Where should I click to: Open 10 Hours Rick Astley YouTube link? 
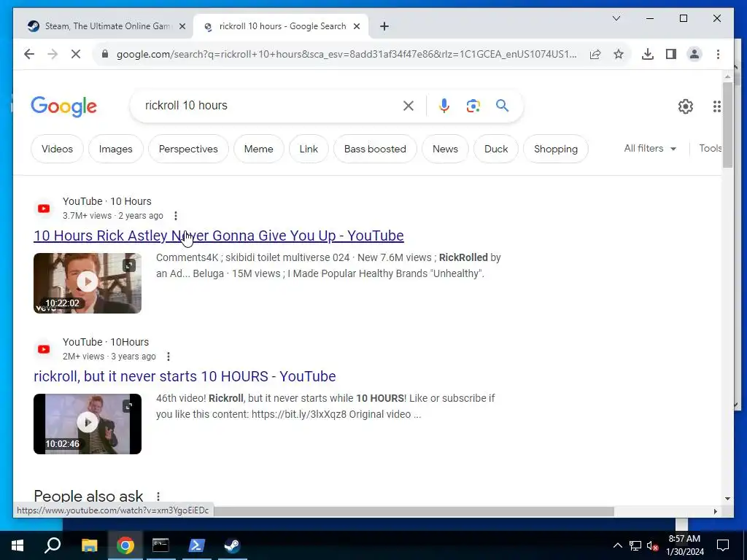(x=219, y=236)
